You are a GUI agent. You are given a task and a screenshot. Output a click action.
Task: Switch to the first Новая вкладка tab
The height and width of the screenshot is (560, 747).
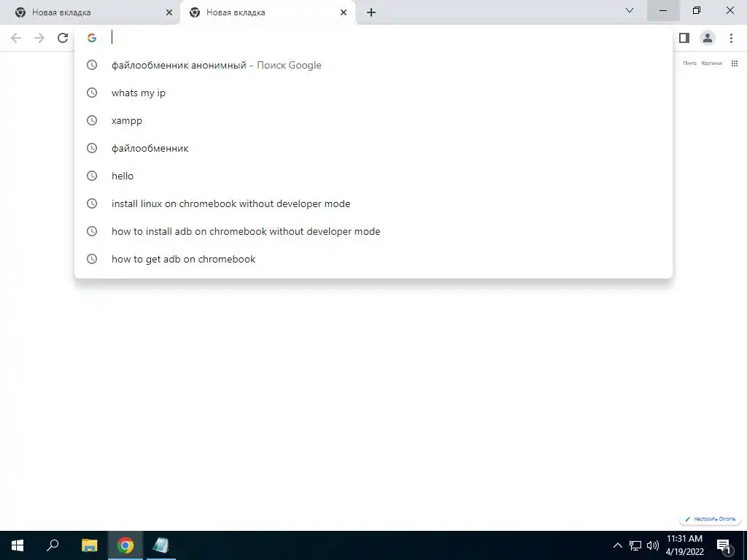tap(90, 12)
